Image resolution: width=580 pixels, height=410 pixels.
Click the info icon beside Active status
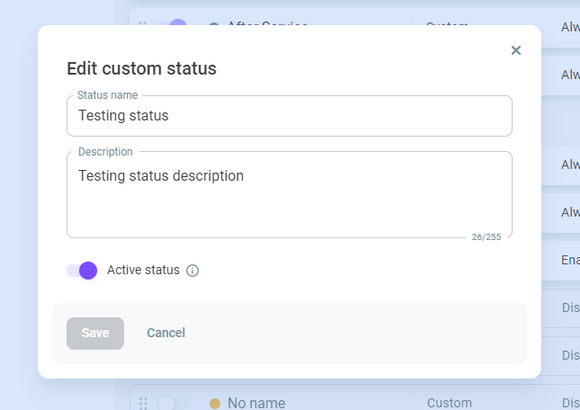pos(192,270)
